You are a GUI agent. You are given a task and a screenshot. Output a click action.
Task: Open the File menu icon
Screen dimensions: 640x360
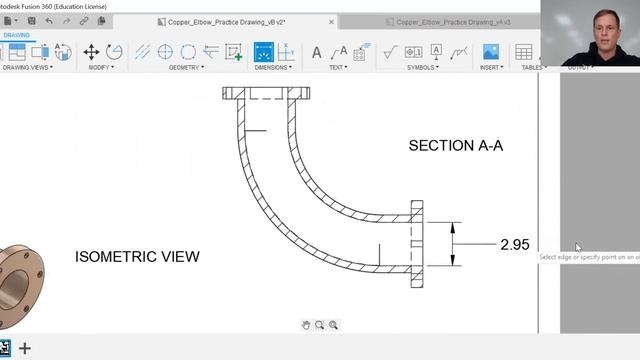pyautogui.click(x=8, y=21)
